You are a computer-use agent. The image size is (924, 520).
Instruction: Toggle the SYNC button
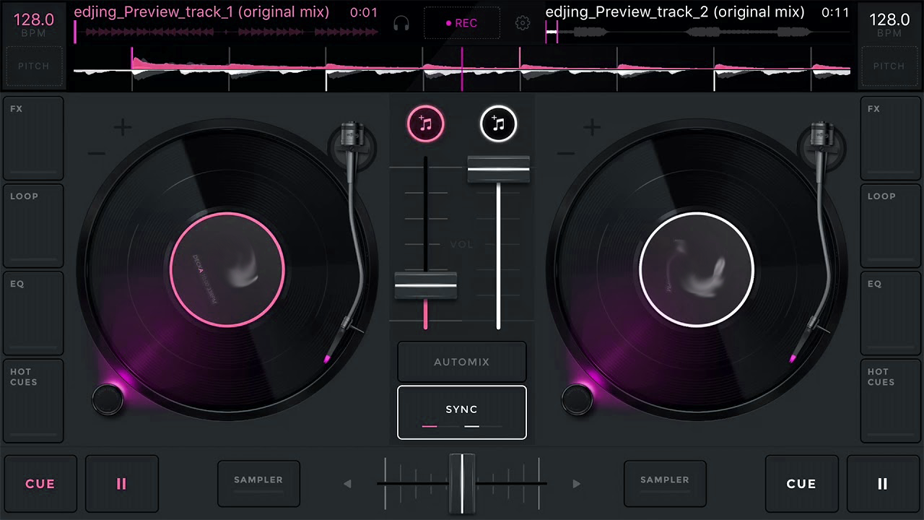click(x=462, y=412)
